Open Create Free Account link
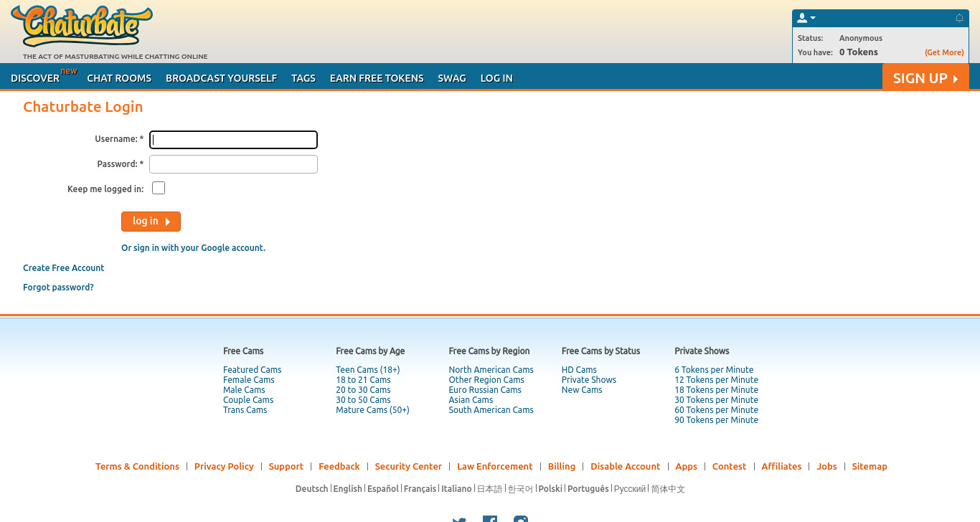The image size is (980, 522). (x=64, y=267)
